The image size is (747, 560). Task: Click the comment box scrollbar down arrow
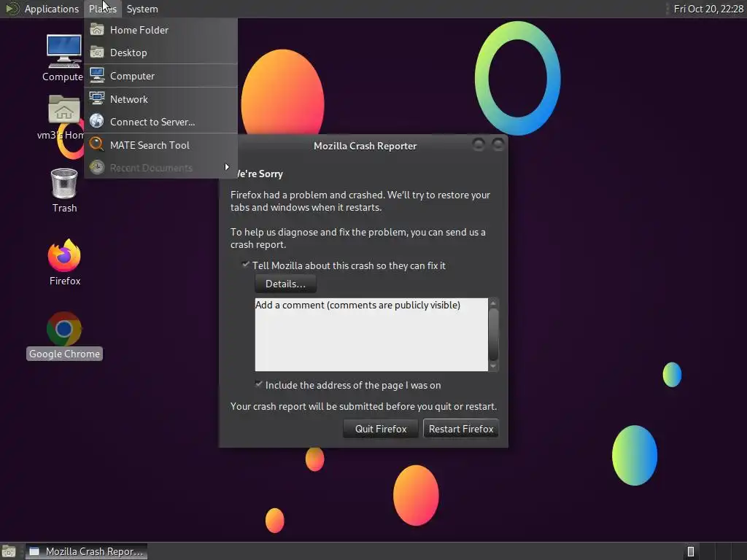493,366
